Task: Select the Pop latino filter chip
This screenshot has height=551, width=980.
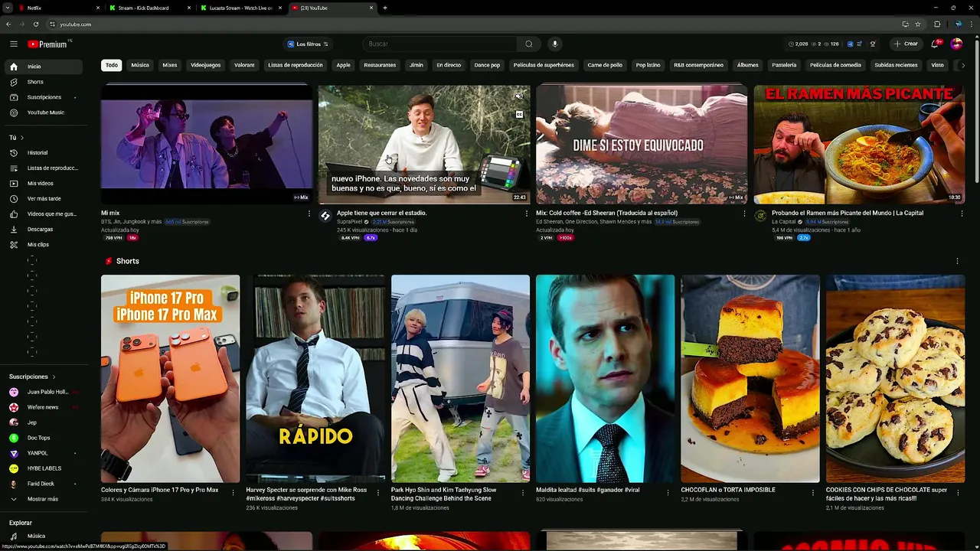Action: coord(648,65)
